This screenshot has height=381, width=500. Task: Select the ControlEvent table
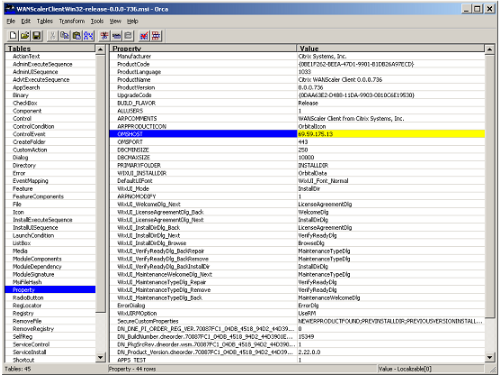(x=29, y=134)
